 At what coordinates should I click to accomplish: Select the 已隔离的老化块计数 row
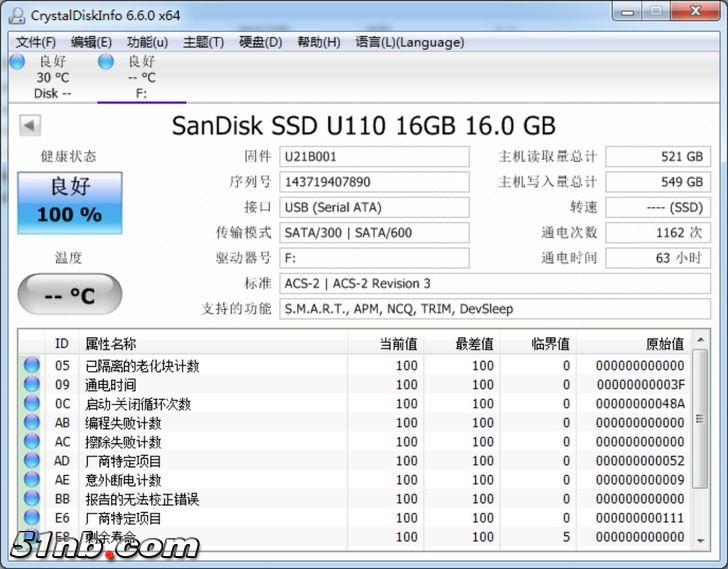click(355, 365)
